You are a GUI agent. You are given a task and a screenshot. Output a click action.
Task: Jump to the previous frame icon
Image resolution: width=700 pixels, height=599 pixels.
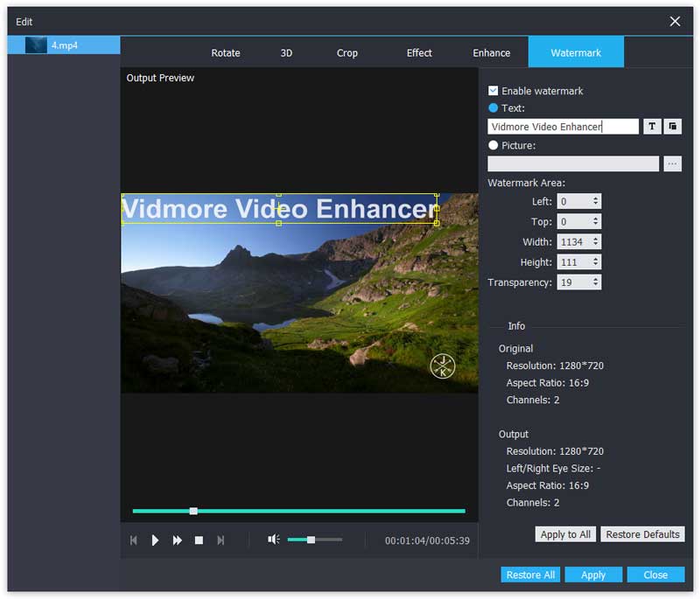tap(134, 540)
